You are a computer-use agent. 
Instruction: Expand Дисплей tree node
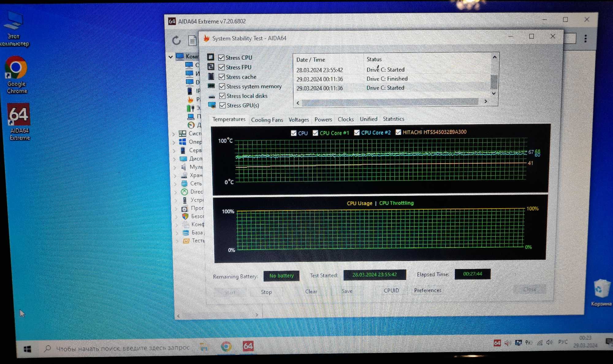click(x=174, y=159)
